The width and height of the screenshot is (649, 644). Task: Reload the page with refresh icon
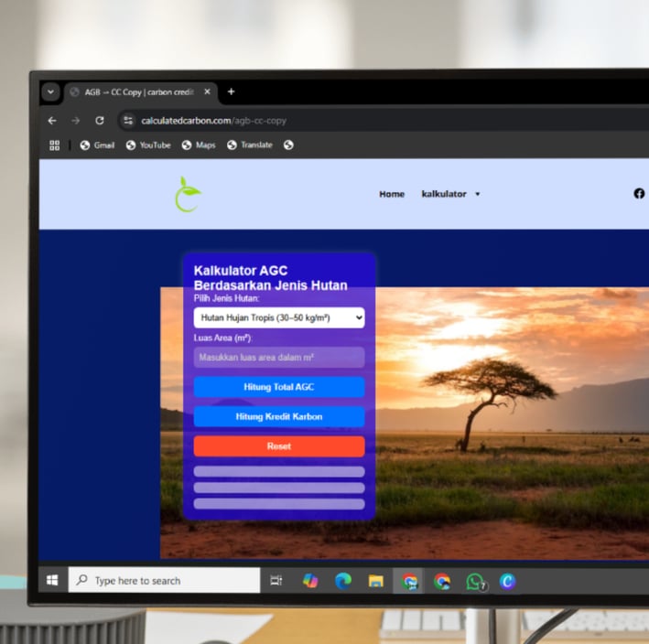100,121
